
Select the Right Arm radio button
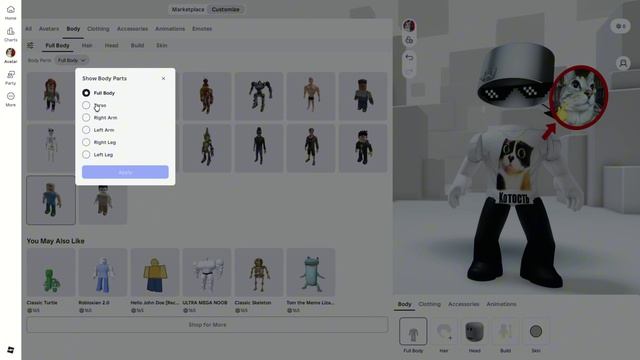(x=86, y=118)
